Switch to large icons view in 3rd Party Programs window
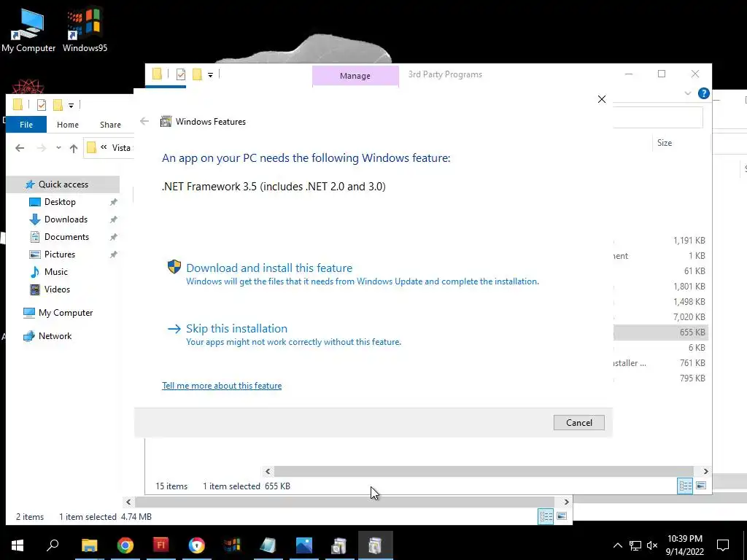Image resolution: width=747 pixels, height=560 pixels. 701,486
